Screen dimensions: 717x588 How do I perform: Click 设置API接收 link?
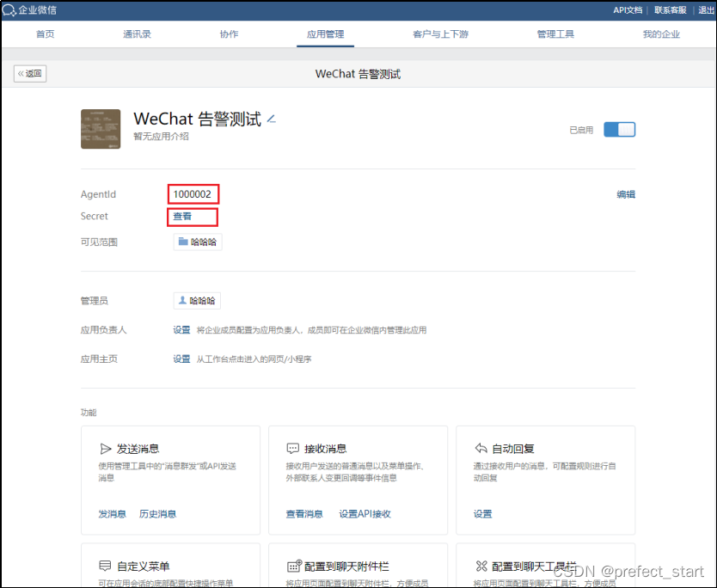(365, 514)
